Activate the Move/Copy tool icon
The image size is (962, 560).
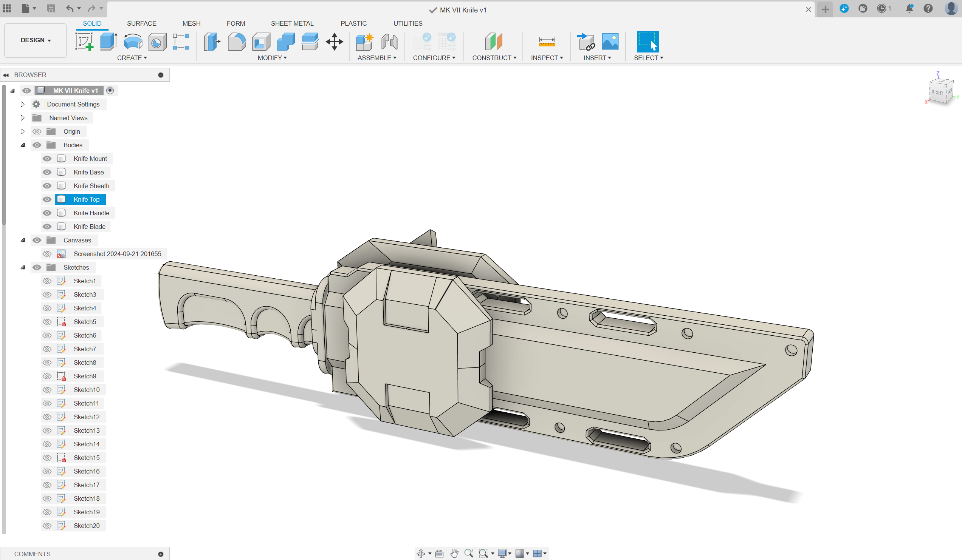[x=335, y=42]
